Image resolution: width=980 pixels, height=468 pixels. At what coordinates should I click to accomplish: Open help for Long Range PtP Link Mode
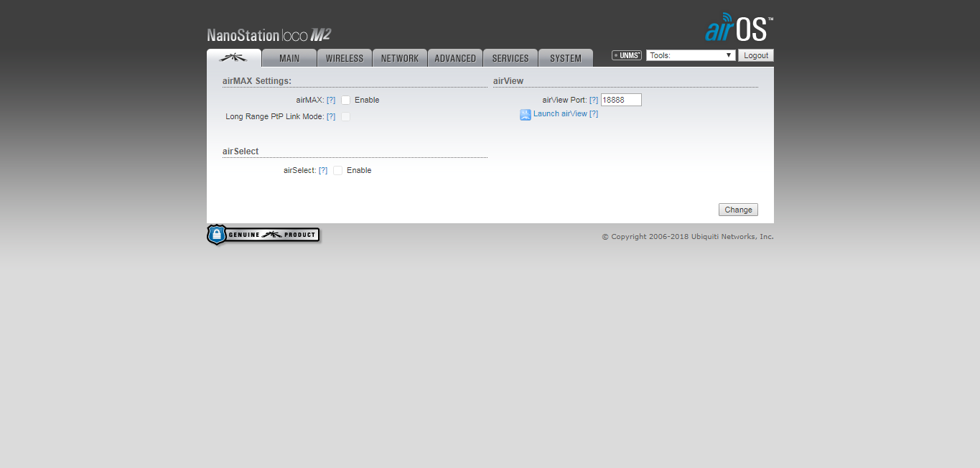point(331,116)
